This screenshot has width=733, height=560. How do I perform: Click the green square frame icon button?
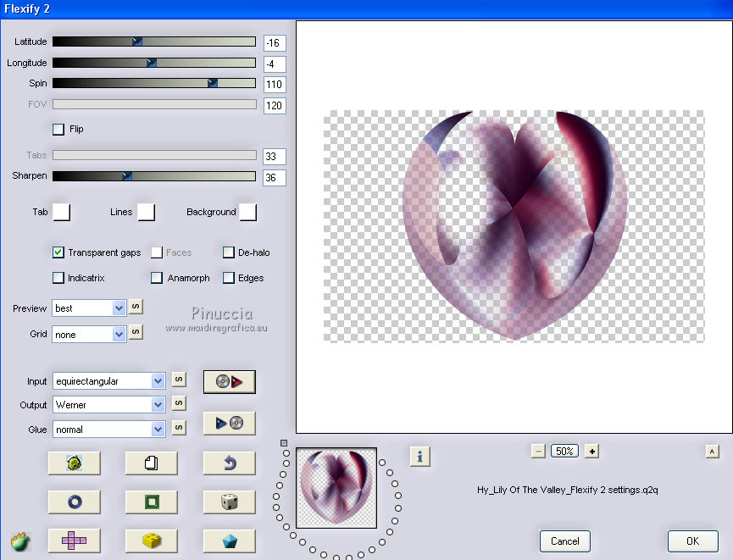click(x=152, y=502)
